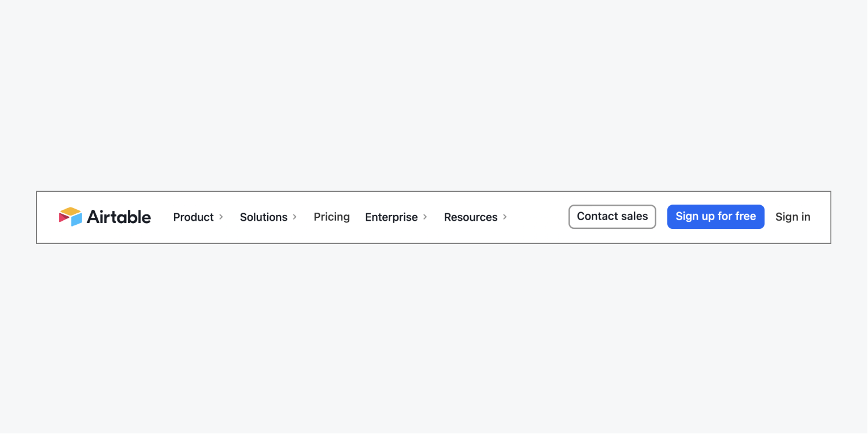Open the Solutions menu
The height and width of the screenshot is (434, 868).
264,217
